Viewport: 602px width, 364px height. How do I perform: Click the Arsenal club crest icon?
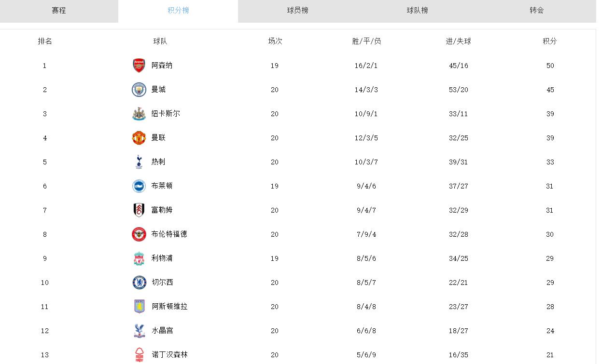point(139,66)
